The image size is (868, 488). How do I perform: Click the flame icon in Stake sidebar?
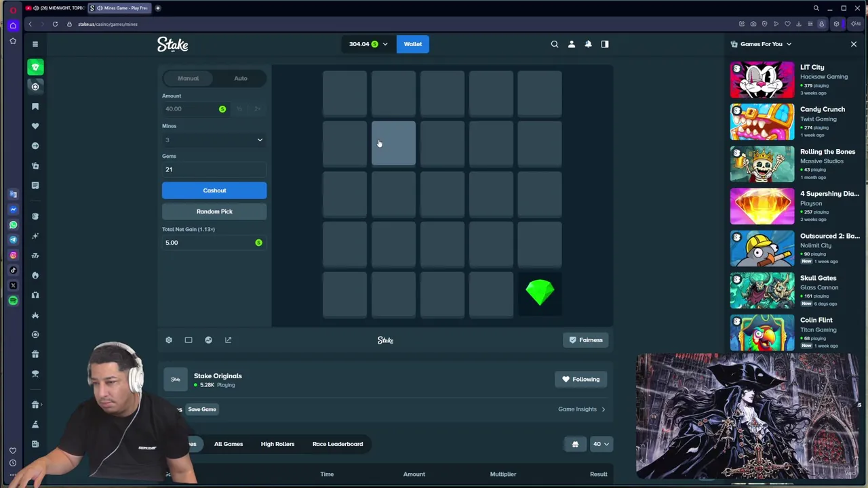coord(35,275)
